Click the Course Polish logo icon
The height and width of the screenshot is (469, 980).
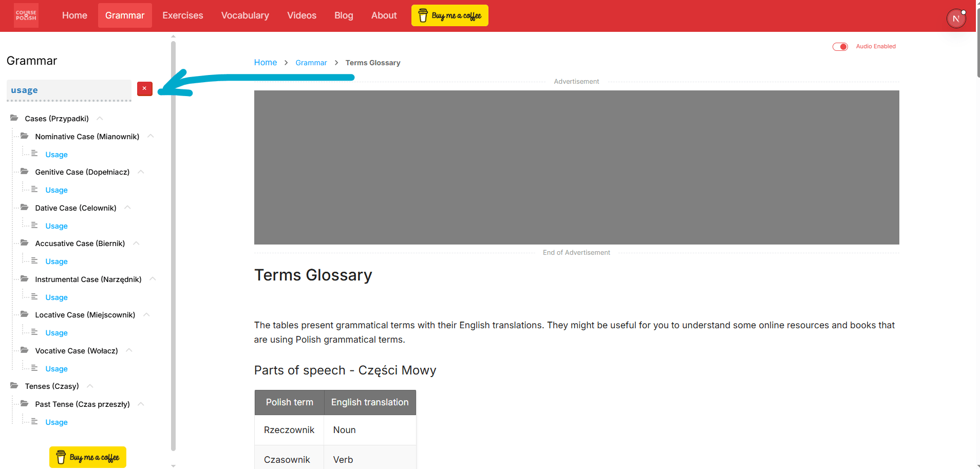pos(26,15)
